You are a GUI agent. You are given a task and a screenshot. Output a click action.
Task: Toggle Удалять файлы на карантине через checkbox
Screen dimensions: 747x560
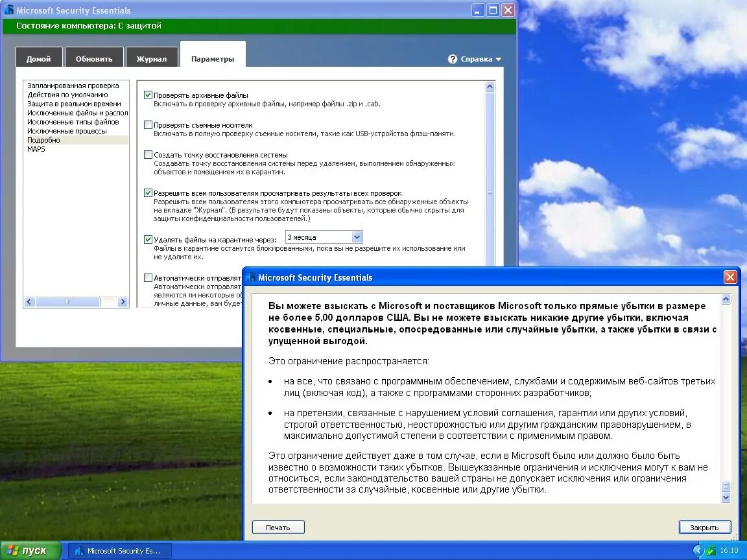click(148, 239)
